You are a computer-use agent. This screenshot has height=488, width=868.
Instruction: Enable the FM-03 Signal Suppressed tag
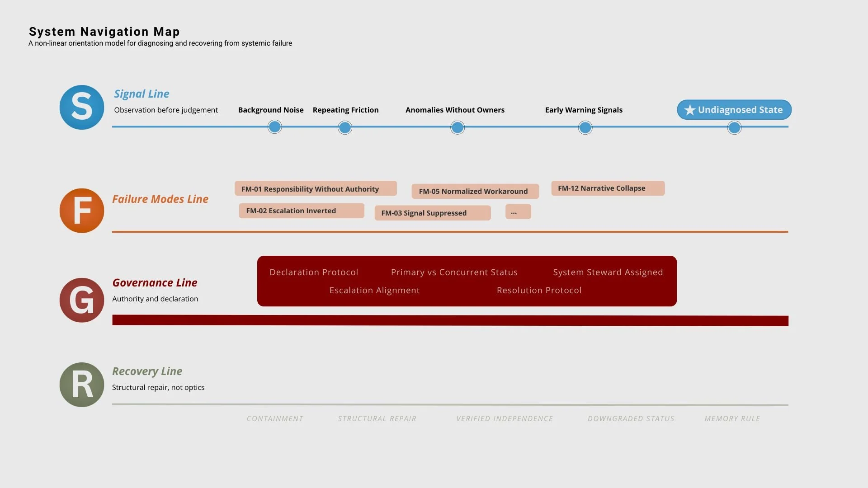pyautogui.click(x=432, y=212)
